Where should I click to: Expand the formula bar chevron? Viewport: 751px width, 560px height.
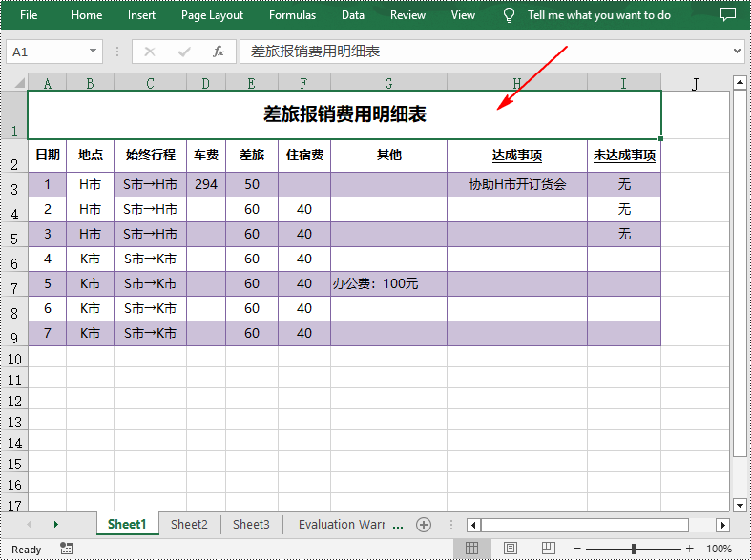tap(737, 51)
